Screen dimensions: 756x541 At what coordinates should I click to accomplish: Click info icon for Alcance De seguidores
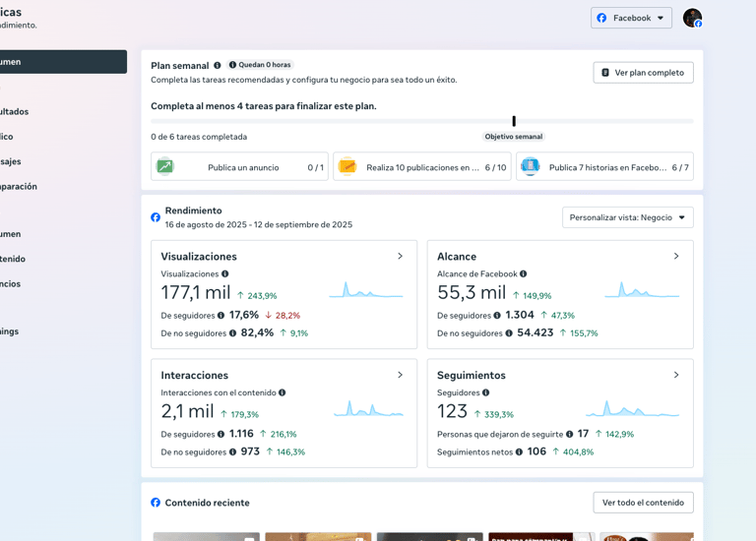[x=497, y=316]
